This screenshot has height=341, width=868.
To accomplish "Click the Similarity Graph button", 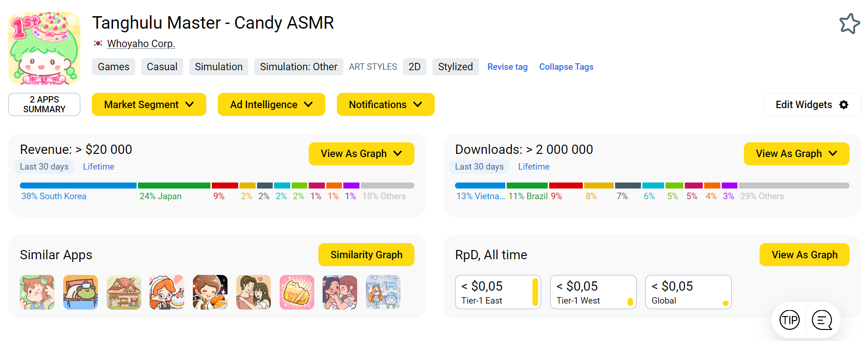I will 366,255.
